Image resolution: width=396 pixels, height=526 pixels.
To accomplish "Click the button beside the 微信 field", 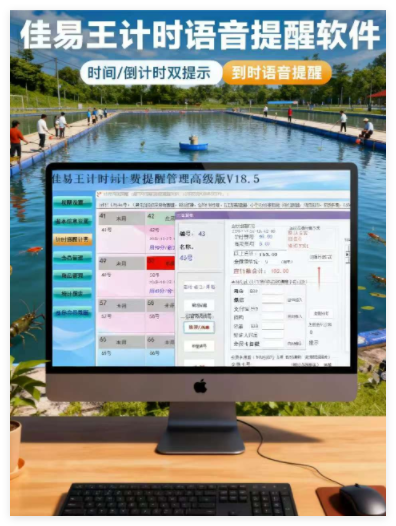I will [294, 300].
